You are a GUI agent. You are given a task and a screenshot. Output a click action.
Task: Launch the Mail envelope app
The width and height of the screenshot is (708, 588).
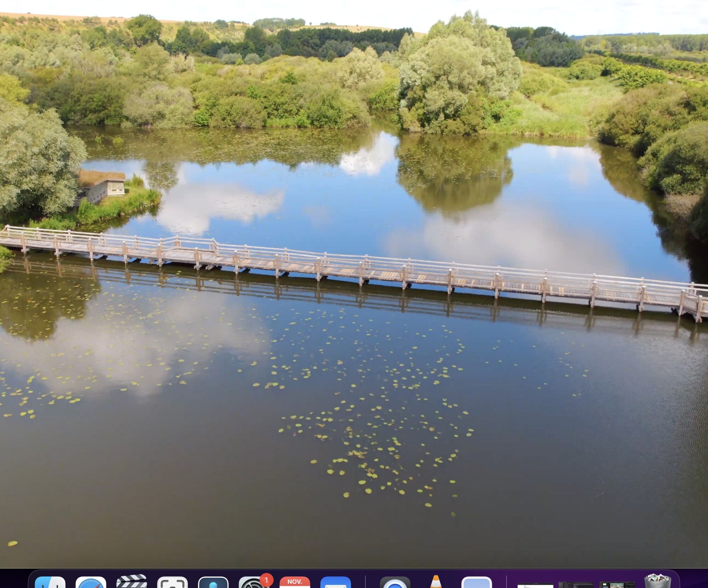click(335, 582)
